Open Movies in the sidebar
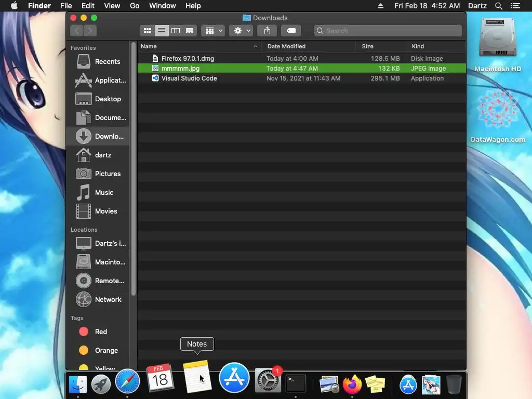 tap(98, 211)
